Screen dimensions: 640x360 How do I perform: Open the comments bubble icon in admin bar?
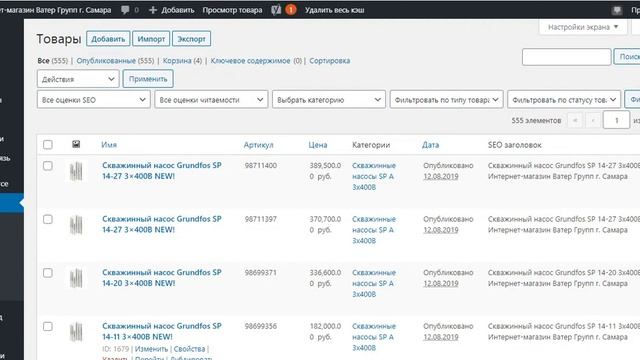(125, 10)
